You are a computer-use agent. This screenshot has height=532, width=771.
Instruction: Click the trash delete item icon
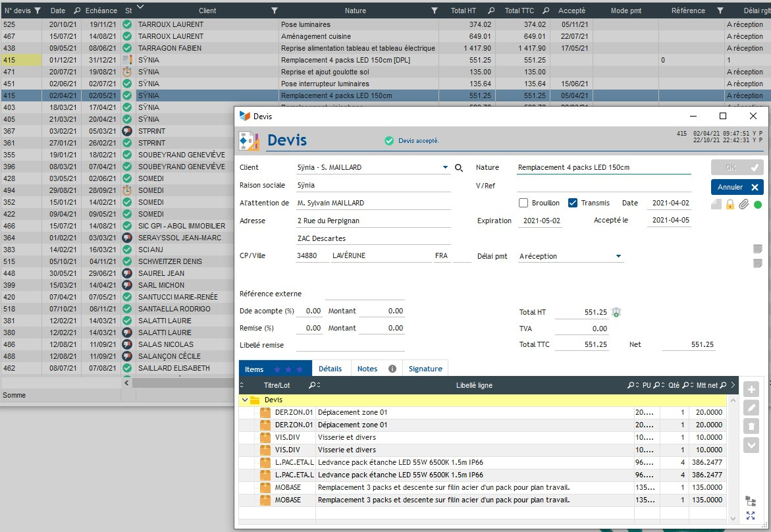click(751, 427)
